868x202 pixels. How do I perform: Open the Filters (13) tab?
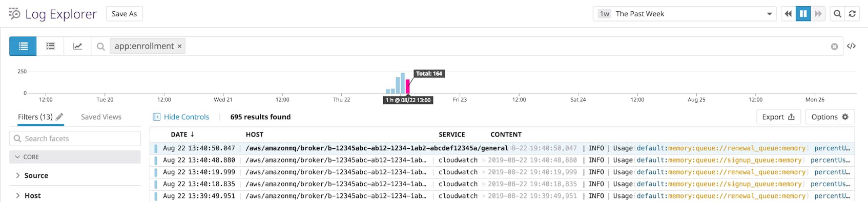coord(35,117)
